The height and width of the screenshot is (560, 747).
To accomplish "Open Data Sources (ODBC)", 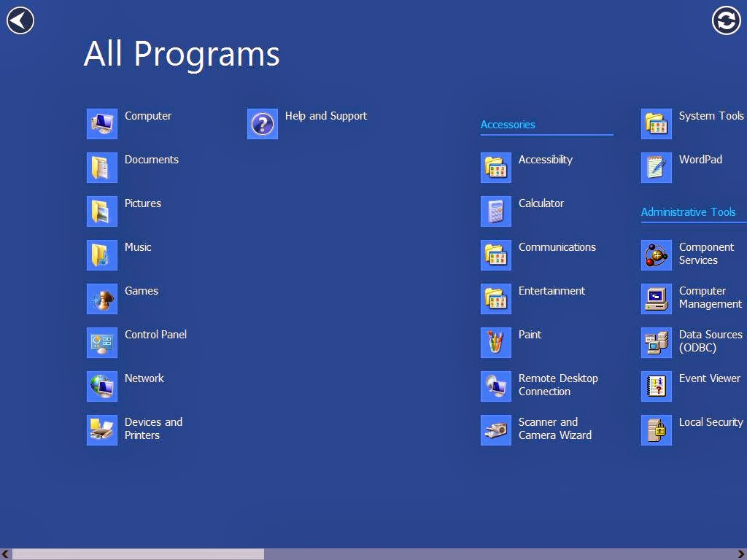I will tap(704, 343).
